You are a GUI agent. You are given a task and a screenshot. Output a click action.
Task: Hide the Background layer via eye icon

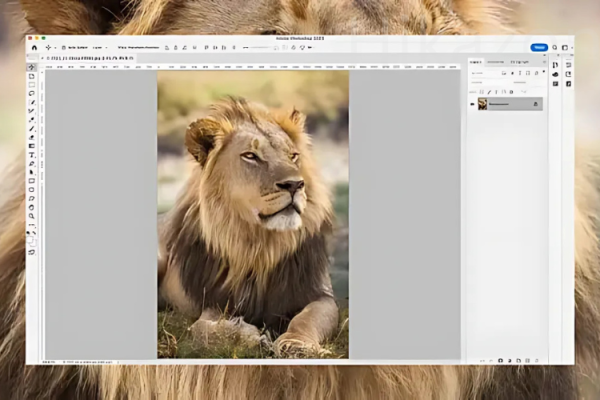(x=472, y=104)
